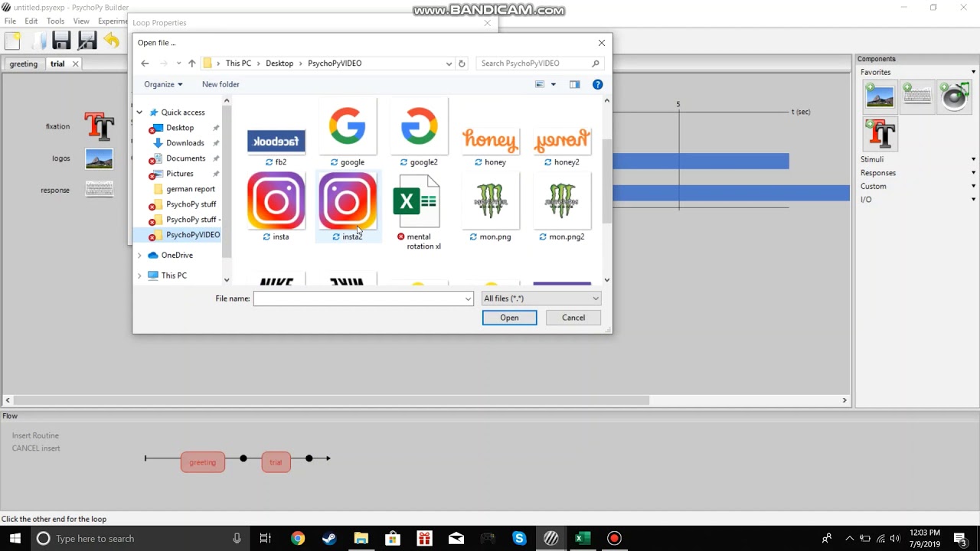Viewport: 980px width, 551px height.
Task: Click the Save As toolbar icon
Action: point(87,41)
